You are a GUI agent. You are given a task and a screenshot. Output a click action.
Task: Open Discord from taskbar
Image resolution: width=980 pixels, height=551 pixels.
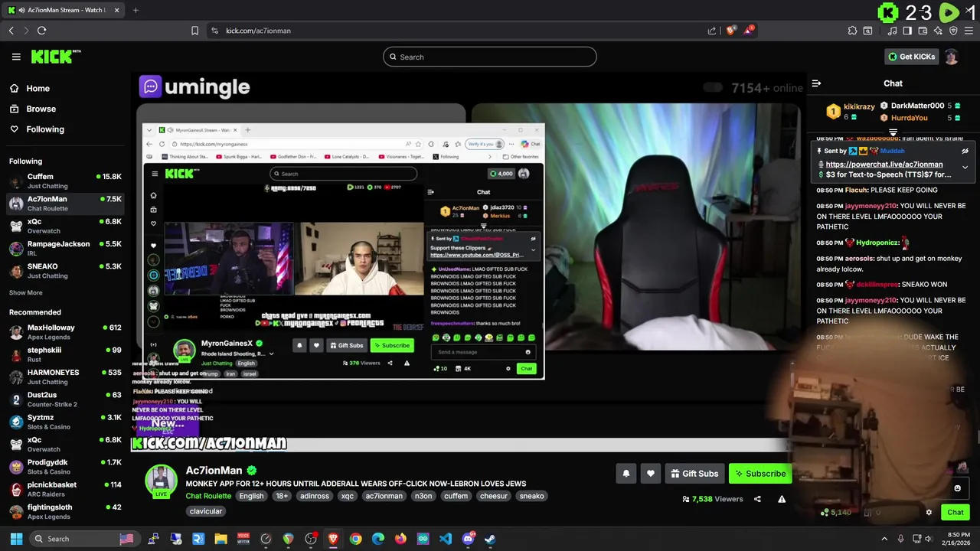pyautogui.click(x=468, y=539)
